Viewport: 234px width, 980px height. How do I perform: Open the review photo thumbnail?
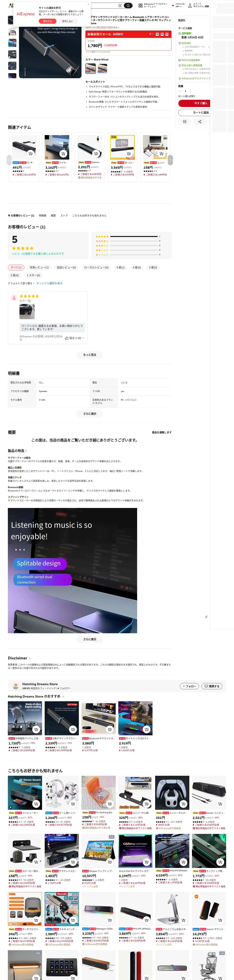(27, 312)
